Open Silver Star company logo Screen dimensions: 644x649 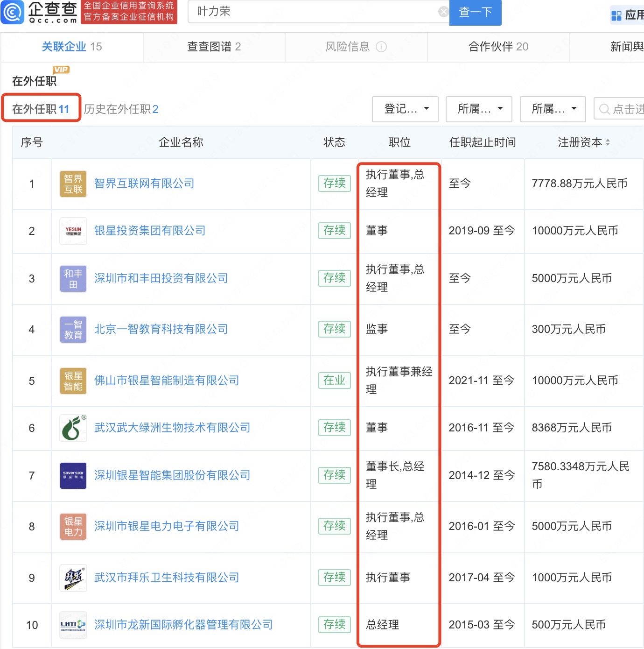pyautogui.click(x=73, y=476)
